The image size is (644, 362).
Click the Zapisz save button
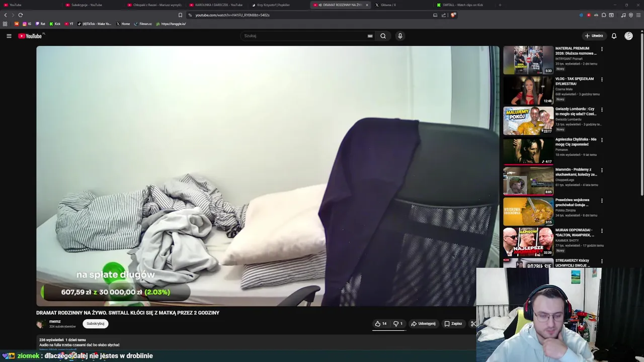453,324
